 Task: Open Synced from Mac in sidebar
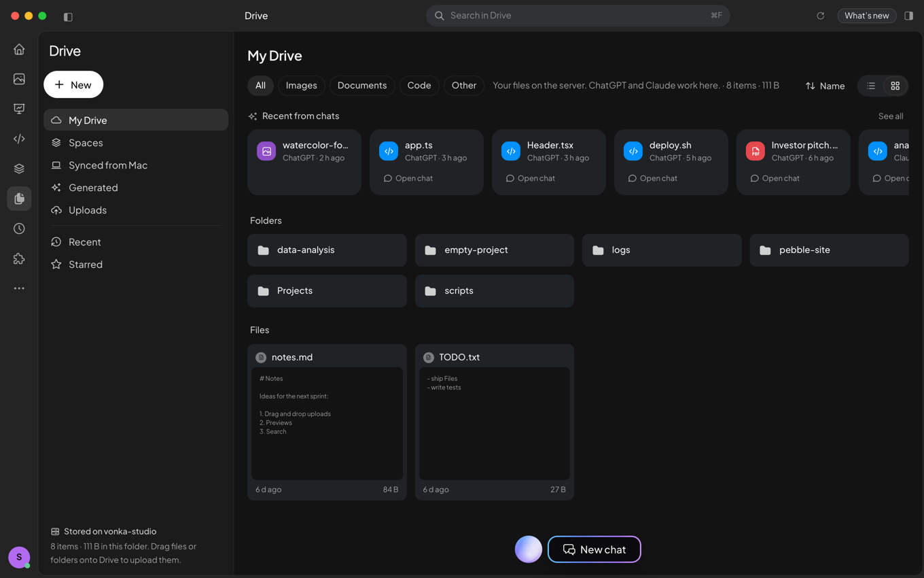(136, 165)
